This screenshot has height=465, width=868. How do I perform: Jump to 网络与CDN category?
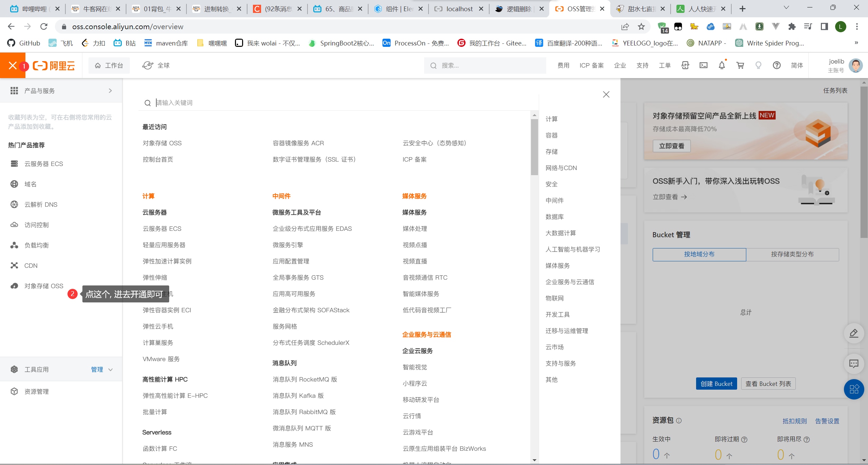(x=561, y=168)
